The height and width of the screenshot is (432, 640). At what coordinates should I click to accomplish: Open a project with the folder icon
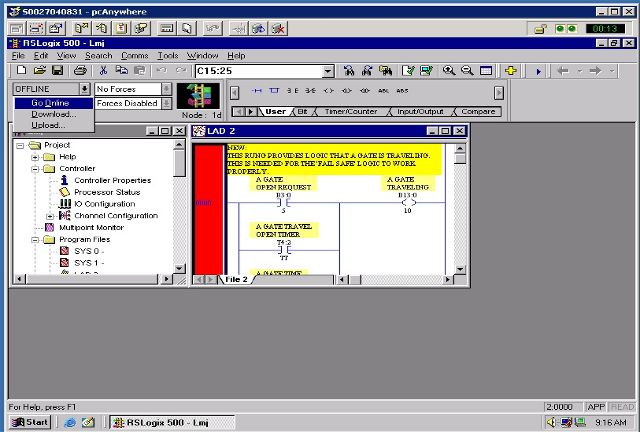point(40,71)
